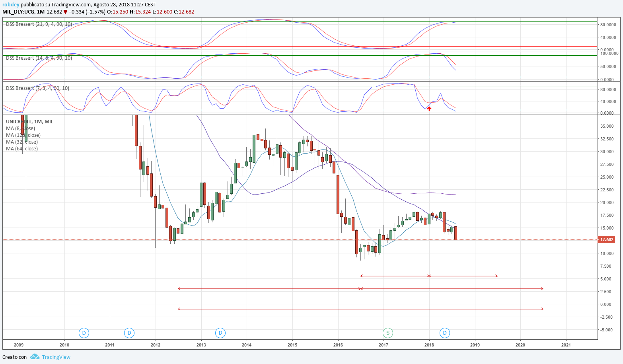Click the 2012 label on the time axis
The width and height of the screenshot is (623, 364).
pyautogui.click(x=156, y=345)
